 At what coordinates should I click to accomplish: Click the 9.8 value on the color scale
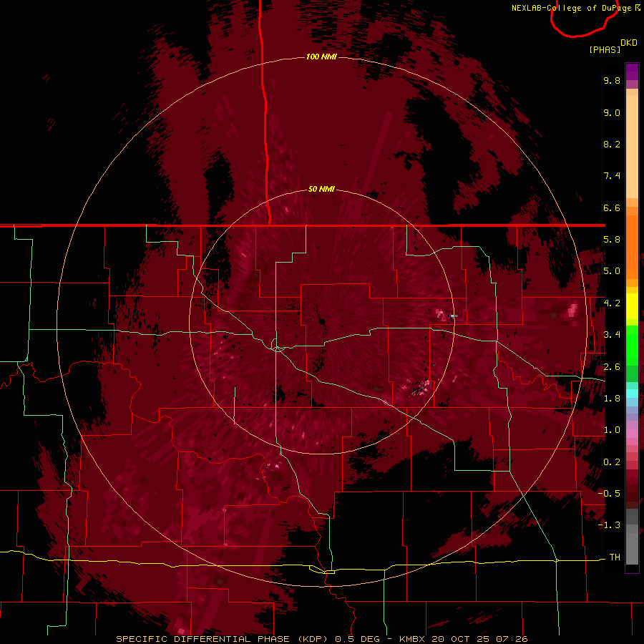612,81
